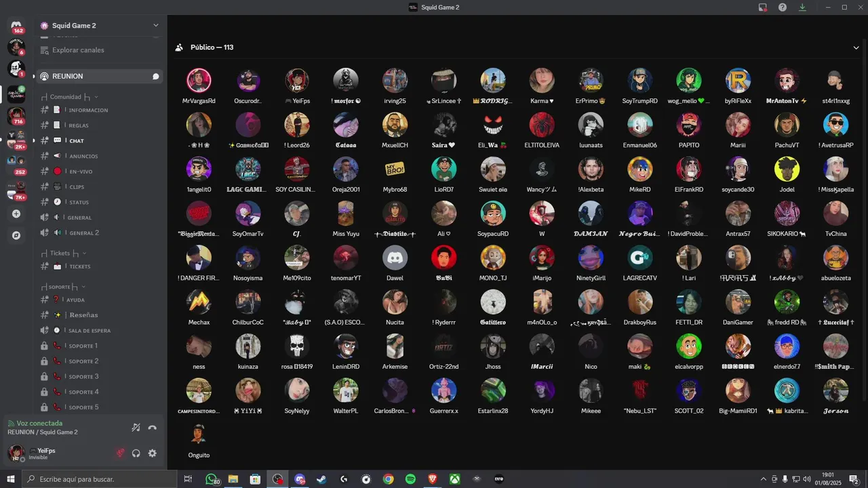Open Discover servers compass icon
The height and width of the screenshot is (488, 868).
[x=16, y=236]
